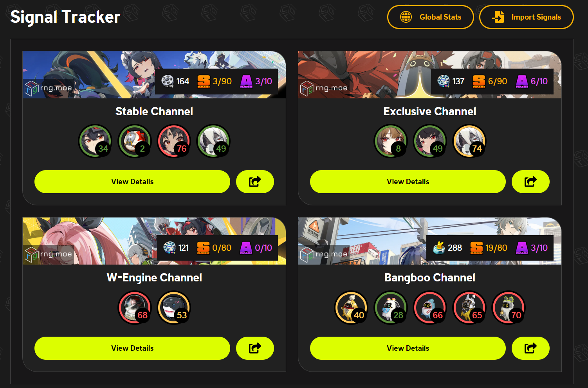View Details for W-Engine Channel
The width and height of the screenshot is (588, 388).
132,348
